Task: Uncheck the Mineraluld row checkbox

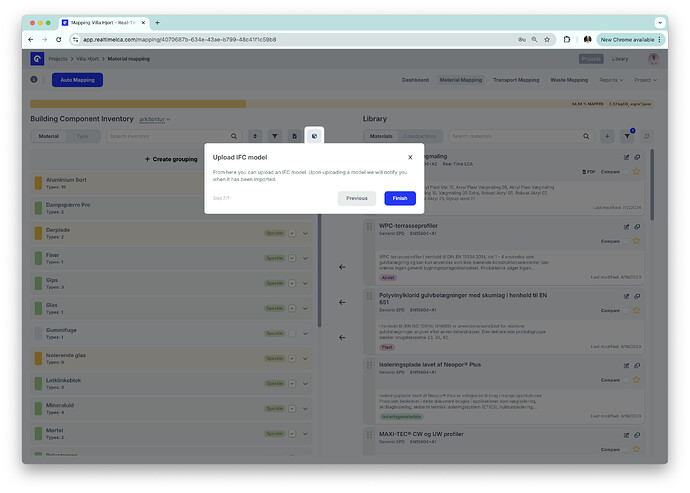Action: pyautogui.click(x=292, y=409)
